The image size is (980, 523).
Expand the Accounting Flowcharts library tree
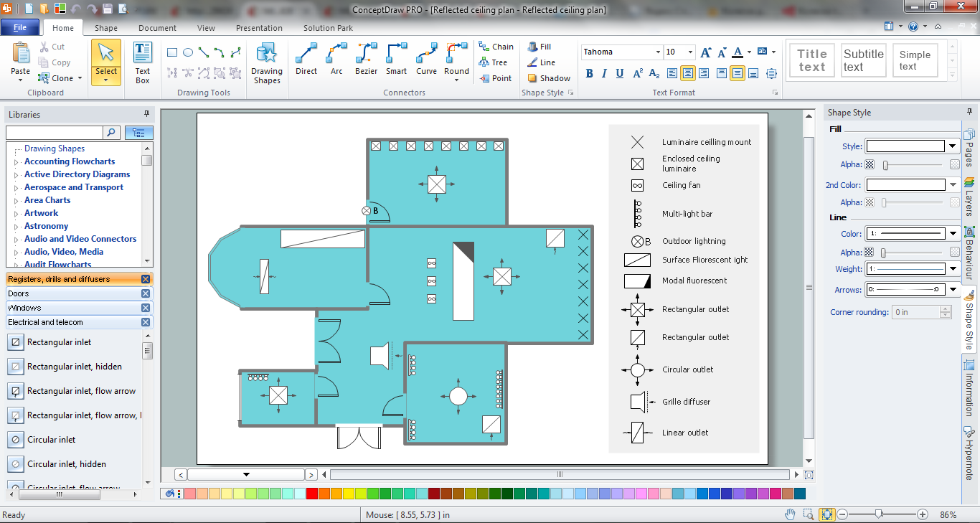click(17, 162)
